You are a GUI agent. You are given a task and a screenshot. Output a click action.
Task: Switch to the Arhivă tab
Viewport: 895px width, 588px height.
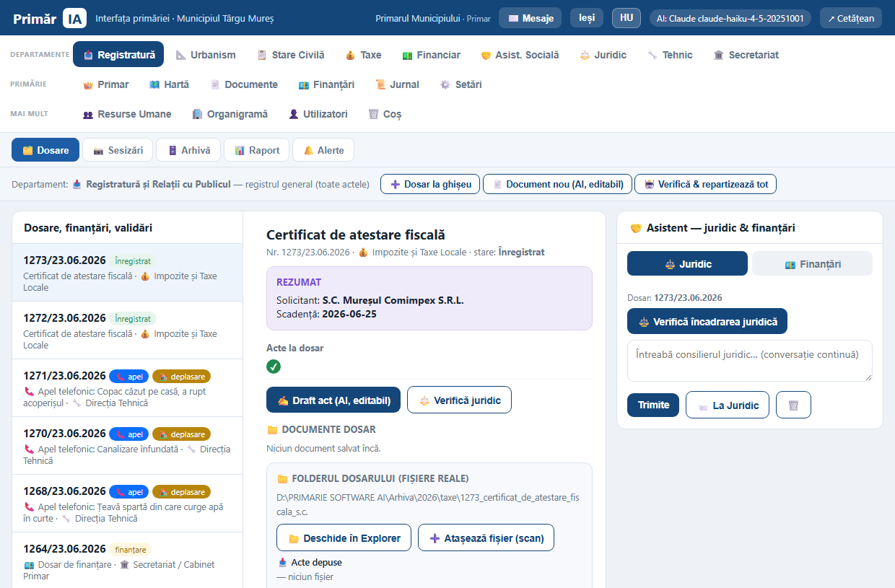pos(188,150)
